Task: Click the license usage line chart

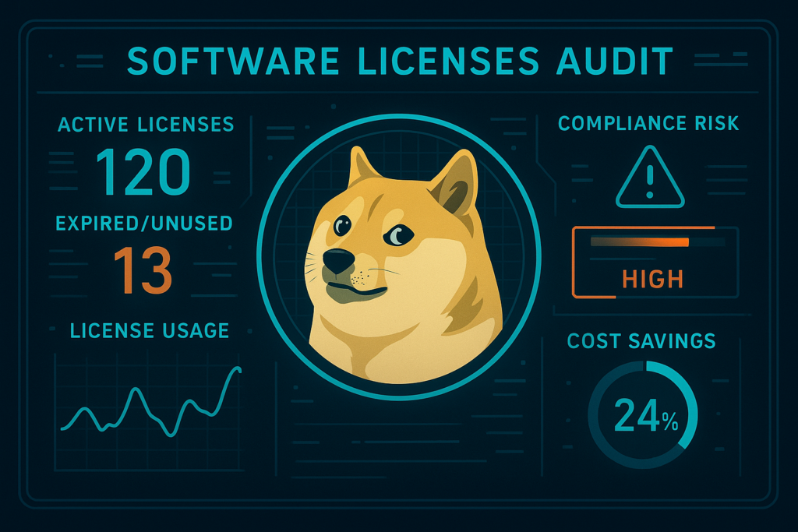Action: (x=149, y=412)
